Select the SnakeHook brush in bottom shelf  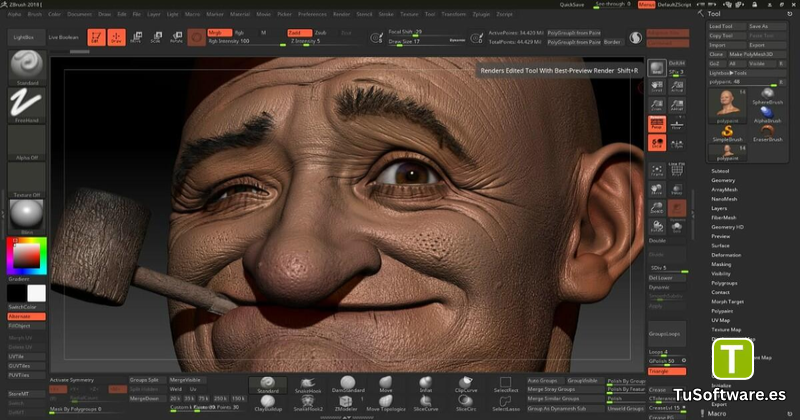[x=308, y=385]
